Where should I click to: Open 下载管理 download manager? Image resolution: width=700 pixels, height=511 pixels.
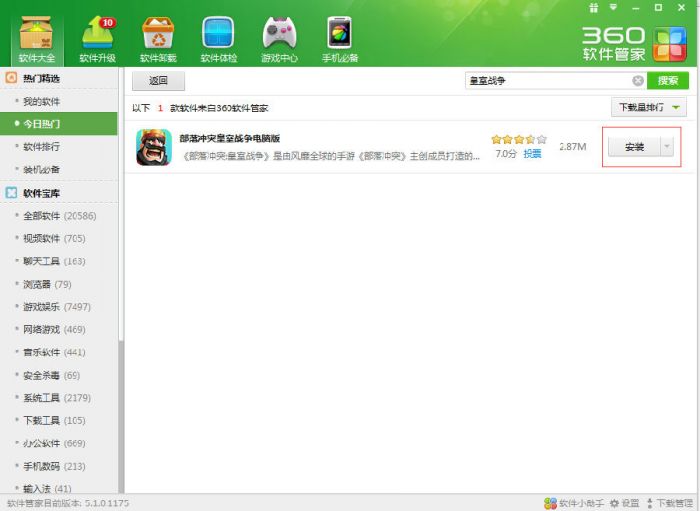[x=669, y=503]
